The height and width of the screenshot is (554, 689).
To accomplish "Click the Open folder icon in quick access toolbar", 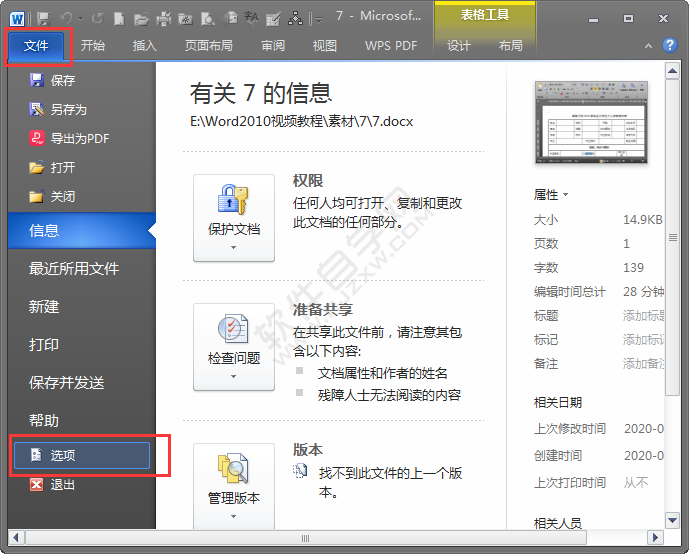I will click(x=141, y=18).
